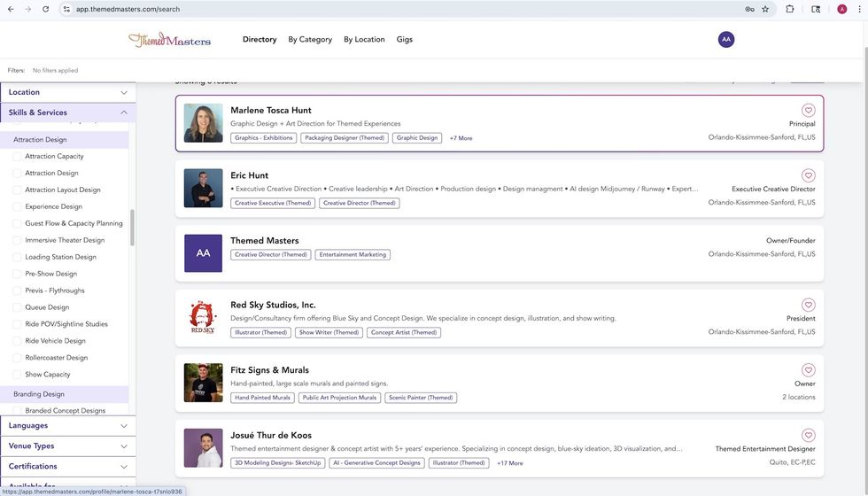Click the Graphic Design tag

pos(417,138)
